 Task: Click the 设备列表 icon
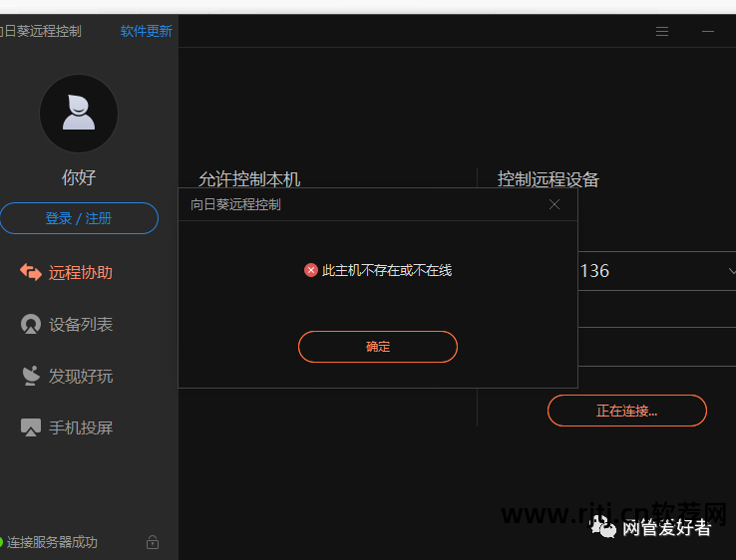point(31,324)
